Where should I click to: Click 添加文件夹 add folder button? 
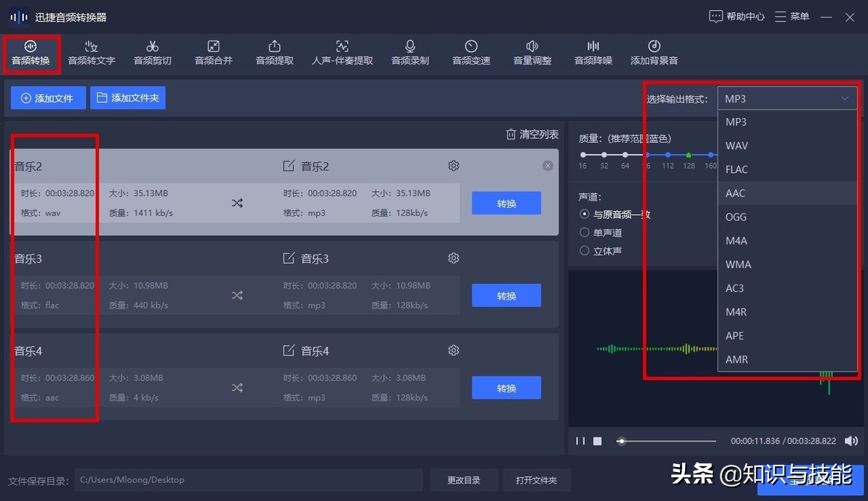click(128, 98)
